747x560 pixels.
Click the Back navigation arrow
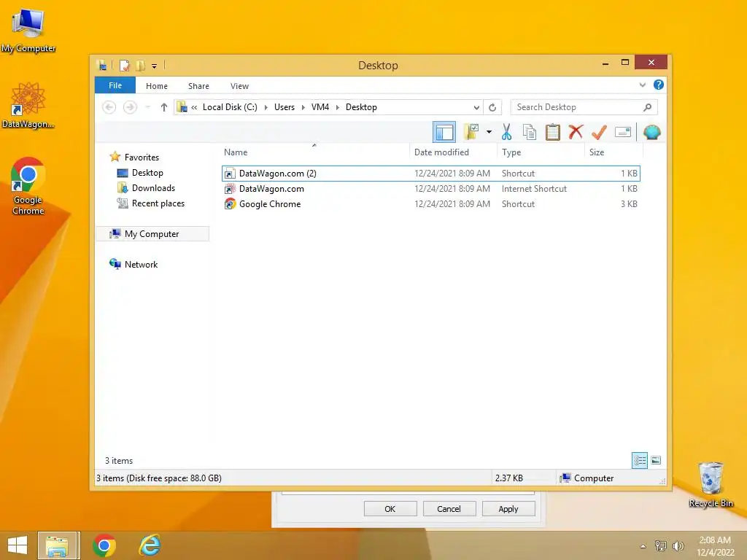(x=109, y=107)
